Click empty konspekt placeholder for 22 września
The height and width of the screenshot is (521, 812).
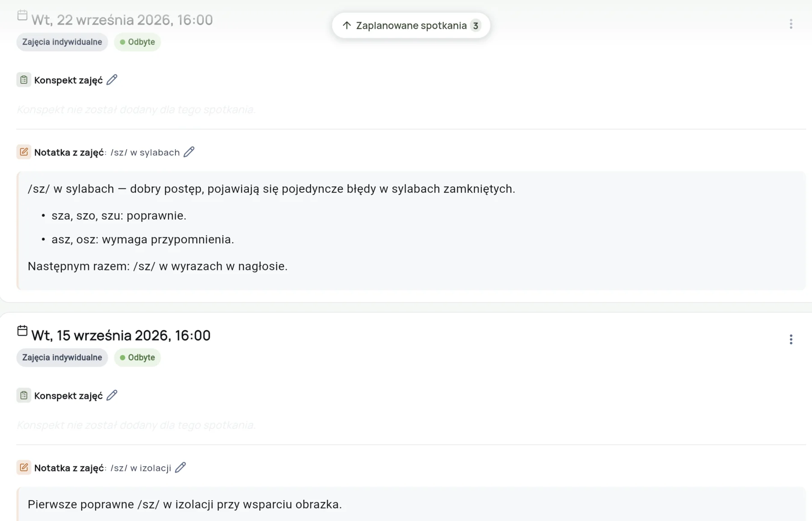click(x=136, y=110)
